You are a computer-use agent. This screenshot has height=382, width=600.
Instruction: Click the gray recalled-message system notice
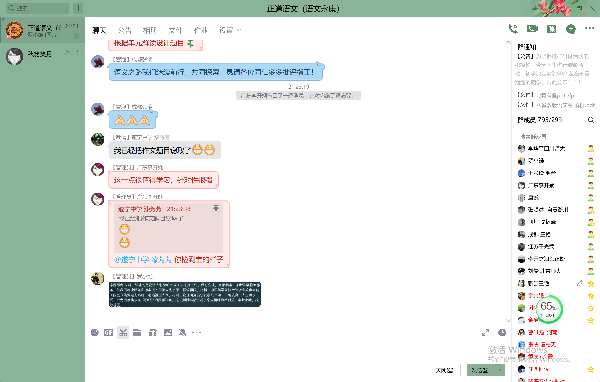click(298, 95)
